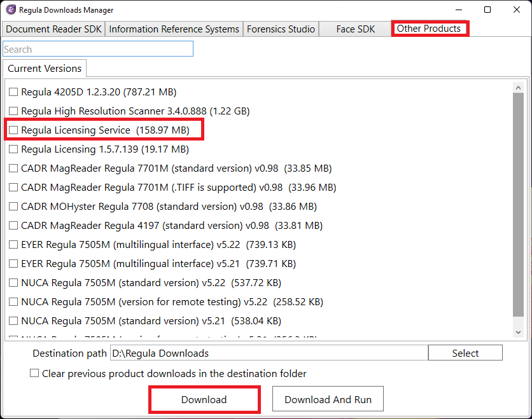Enable Clear previous product downloads checkbox

(34, 373)
